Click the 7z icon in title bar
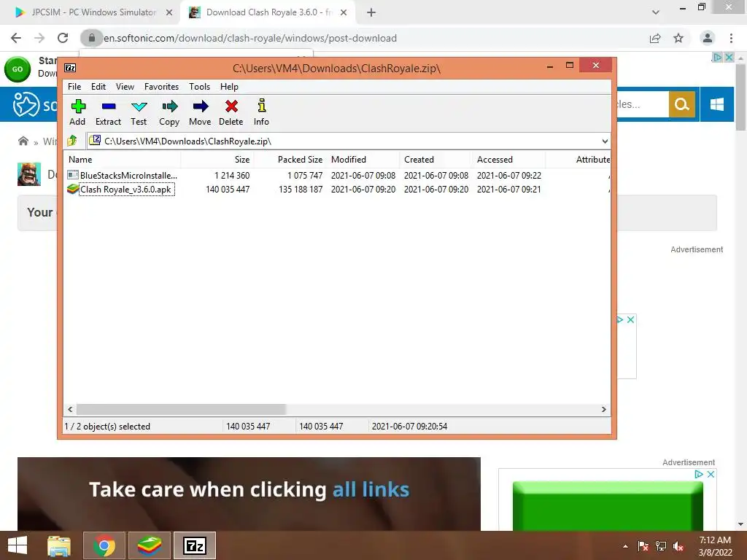The height and width of the screenshot is (560, 747). (x=70, y=68)
